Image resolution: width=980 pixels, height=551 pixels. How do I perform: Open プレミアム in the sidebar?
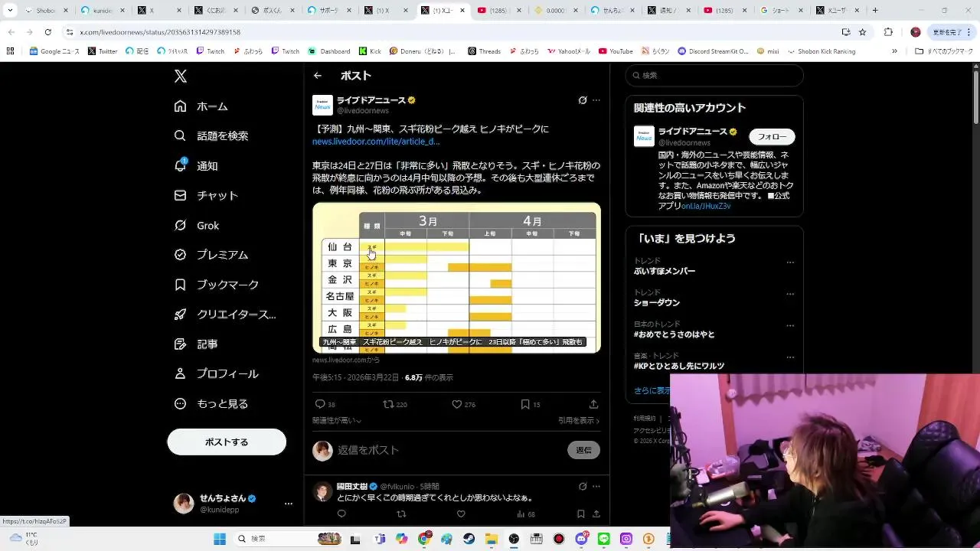click(211, 255)
